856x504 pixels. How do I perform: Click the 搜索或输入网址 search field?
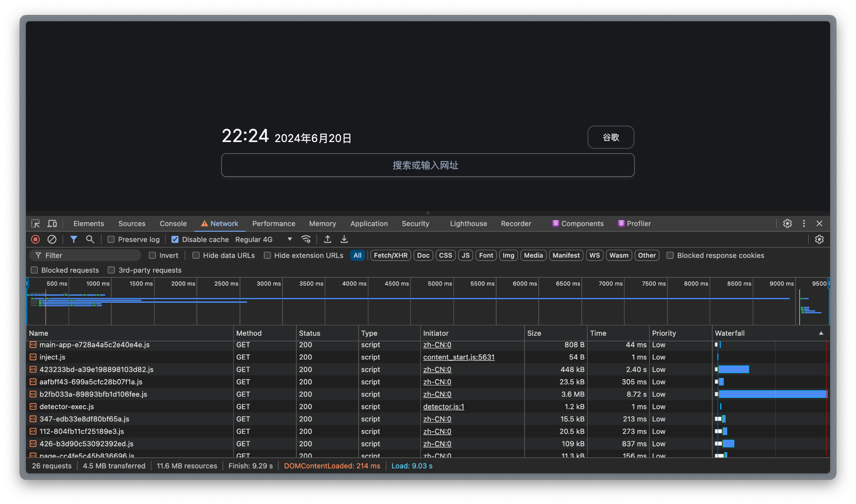pos(427,165)
